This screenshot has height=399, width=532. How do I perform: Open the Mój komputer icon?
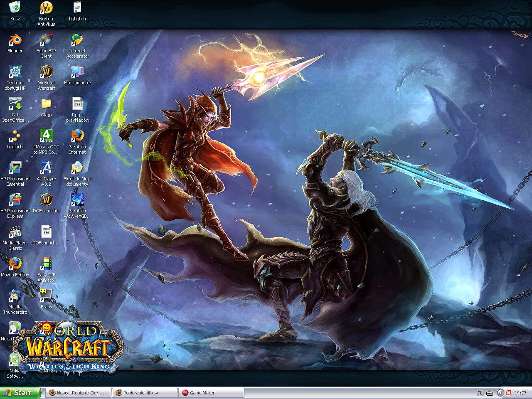(77, 72)
